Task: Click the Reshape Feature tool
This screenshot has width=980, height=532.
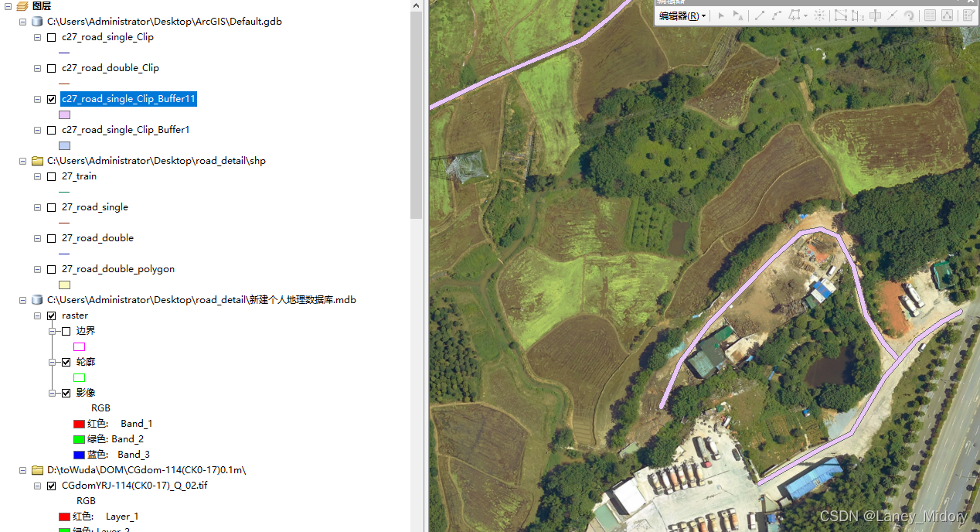Action: (858, 15)
